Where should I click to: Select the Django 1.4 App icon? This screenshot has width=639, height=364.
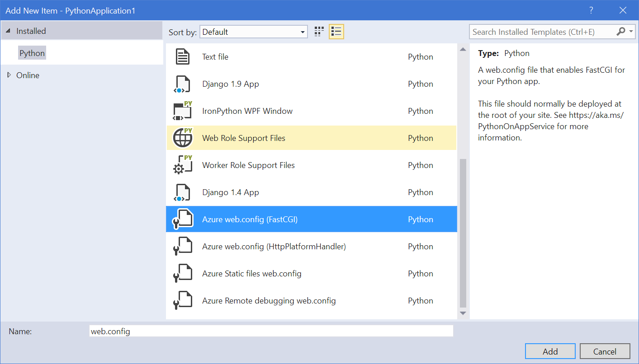(183, 192)
